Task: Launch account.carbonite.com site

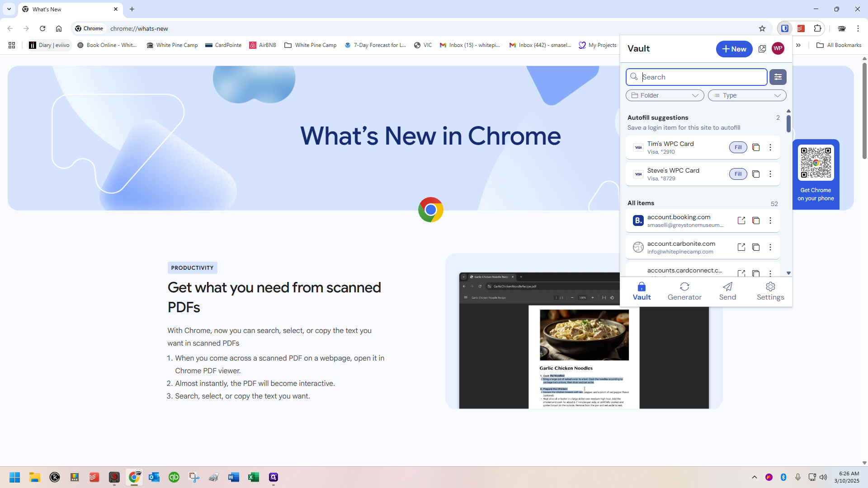Action: 741,247
